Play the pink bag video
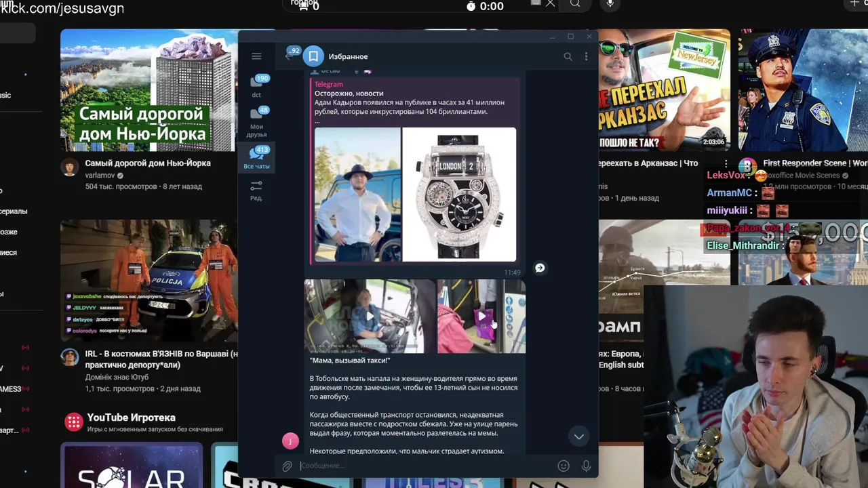Viewport: 868px width, 488px height. click(481, 316)
